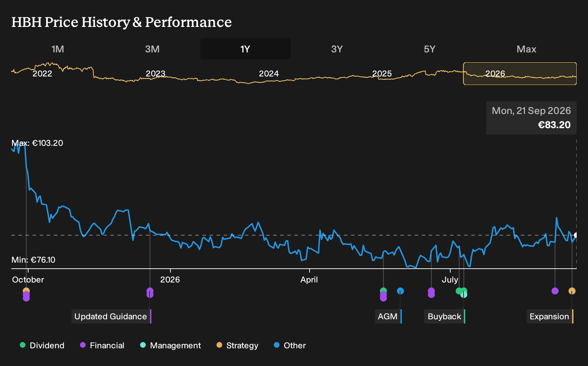Select the 1Y range tab
The image size is (588, 366).
point(245,49)
